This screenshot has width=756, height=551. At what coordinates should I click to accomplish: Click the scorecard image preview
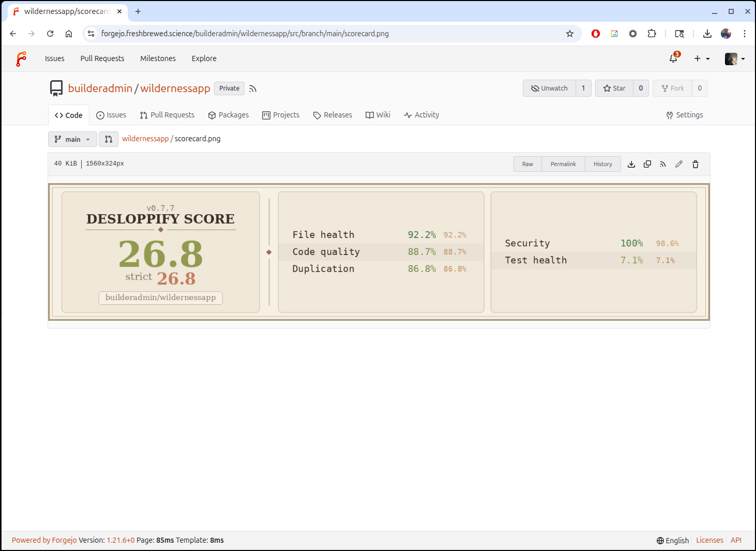pyautogui.click(x=379, y=252)
